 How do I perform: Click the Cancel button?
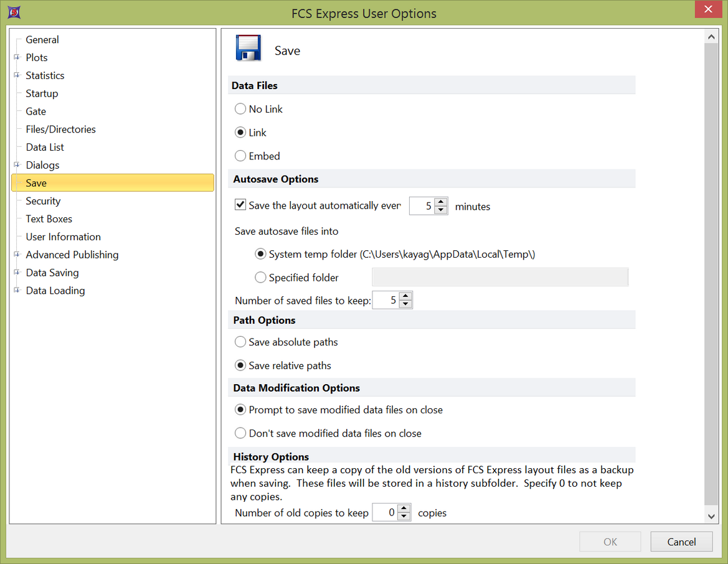[x=681, y=542]
